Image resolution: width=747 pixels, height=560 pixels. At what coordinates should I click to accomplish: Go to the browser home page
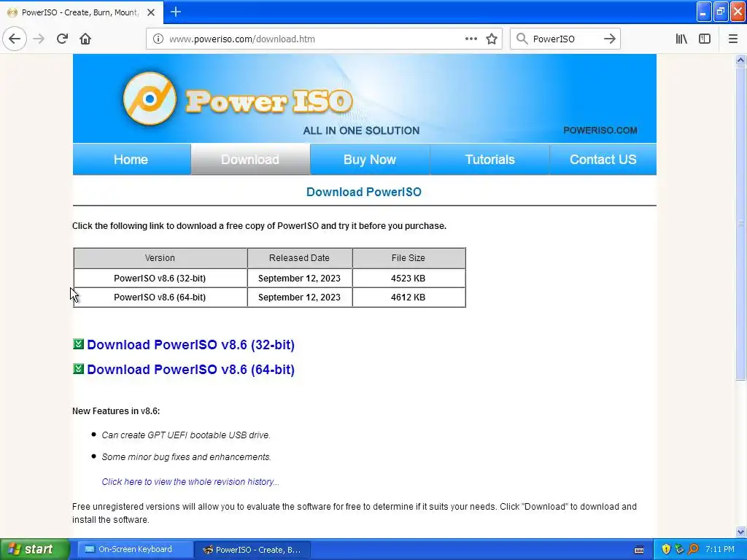(85, 39)
